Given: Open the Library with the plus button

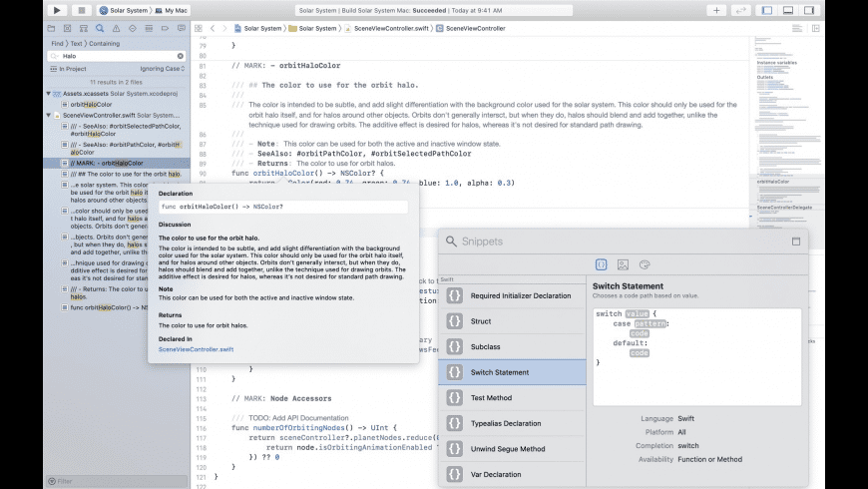Looking at the screenshot, I should [x=716, y=10].
